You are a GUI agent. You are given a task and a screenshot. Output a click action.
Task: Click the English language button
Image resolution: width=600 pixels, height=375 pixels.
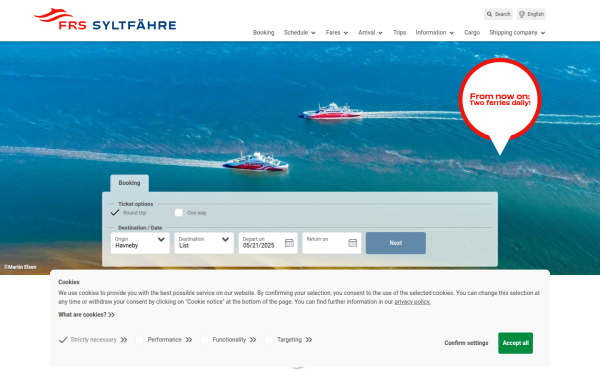[x=531, y=14]
